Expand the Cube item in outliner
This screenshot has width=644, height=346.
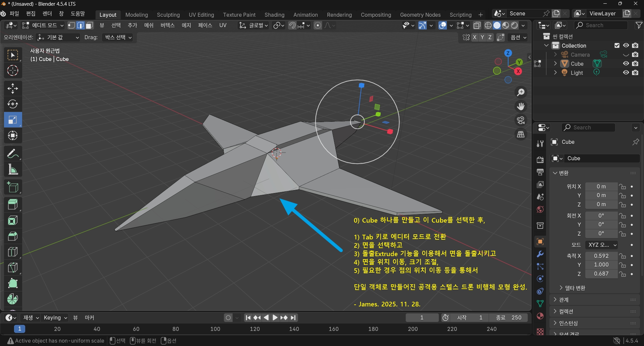(555, 64)
